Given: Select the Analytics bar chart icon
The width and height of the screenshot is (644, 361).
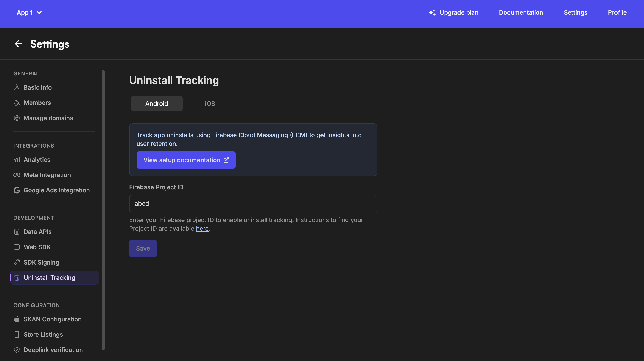Looking at the screenshot, I should tap(17, 160).
